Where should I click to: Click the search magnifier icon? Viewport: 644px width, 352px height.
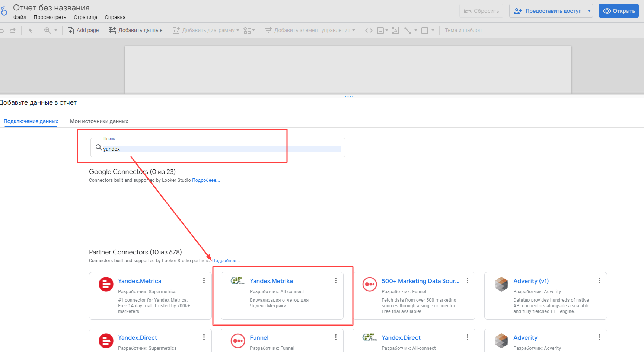click(99, 147)
